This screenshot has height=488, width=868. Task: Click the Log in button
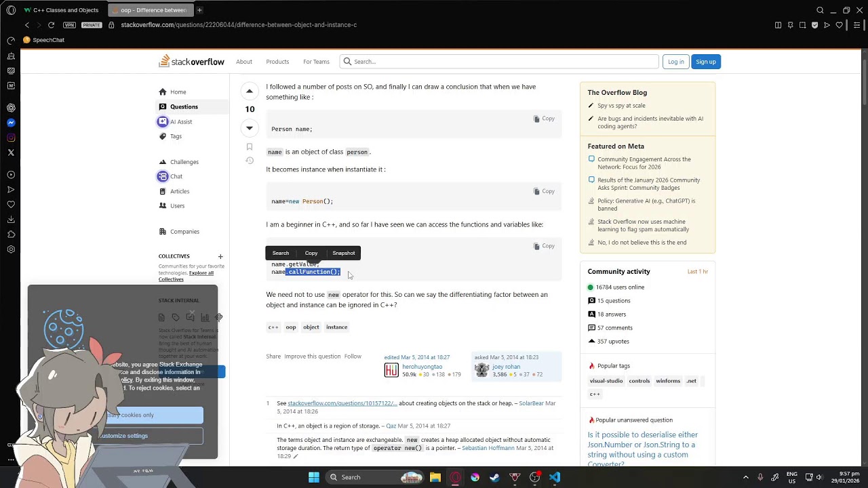click(676, 62)
